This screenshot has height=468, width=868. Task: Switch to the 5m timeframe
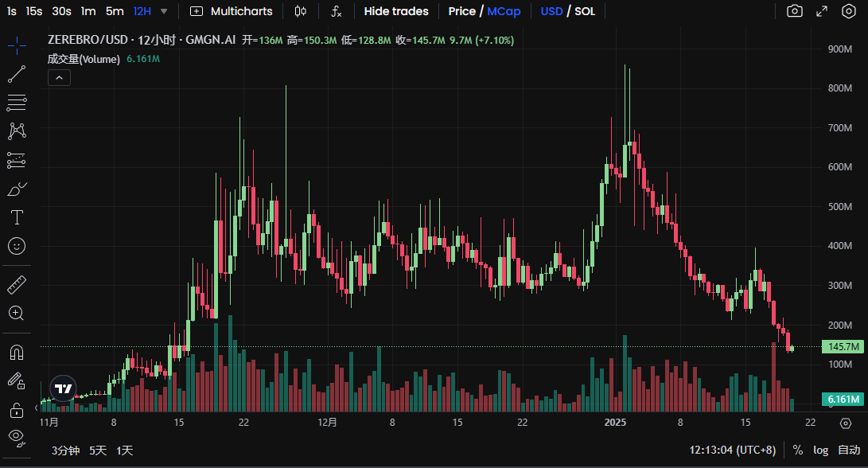point(115,11)
